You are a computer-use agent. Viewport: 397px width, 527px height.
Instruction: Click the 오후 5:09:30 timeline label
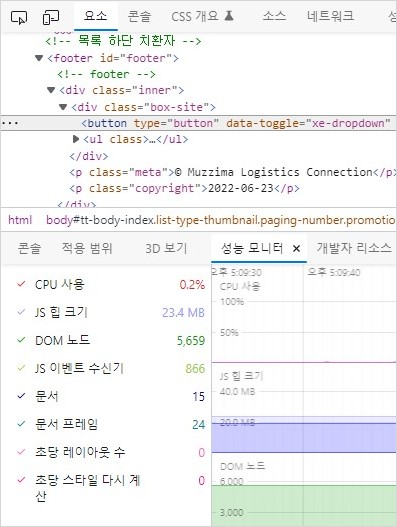237,272
